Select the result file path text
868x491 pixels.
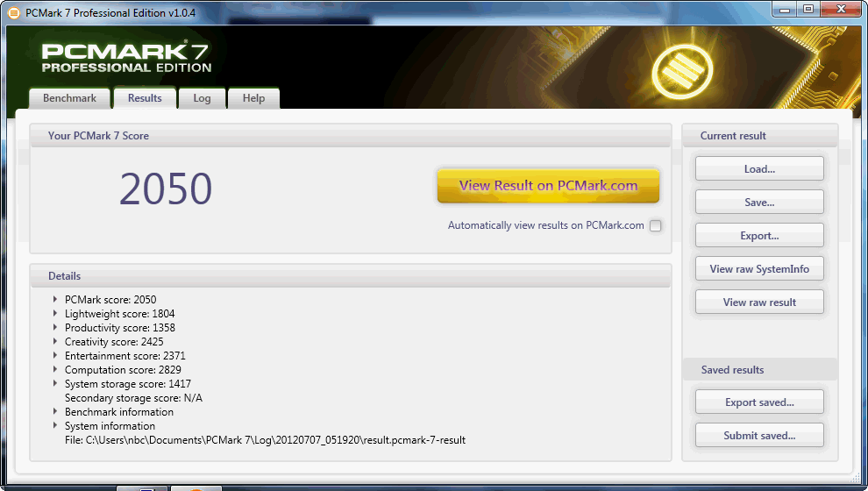265,440
